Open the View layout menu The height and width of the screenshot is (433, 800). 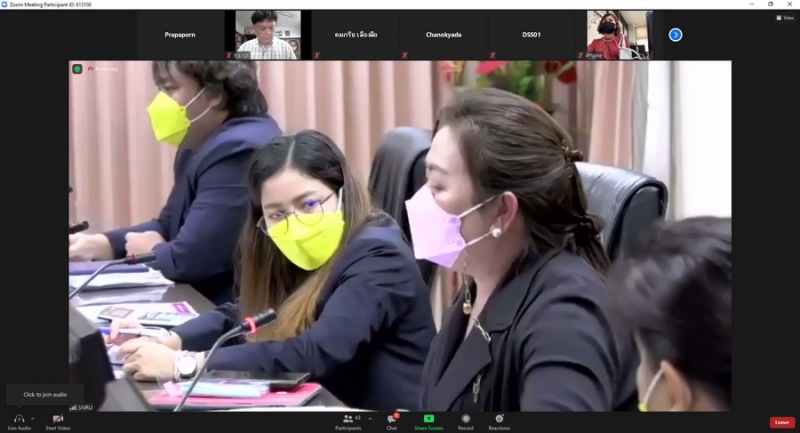point(785,17)
